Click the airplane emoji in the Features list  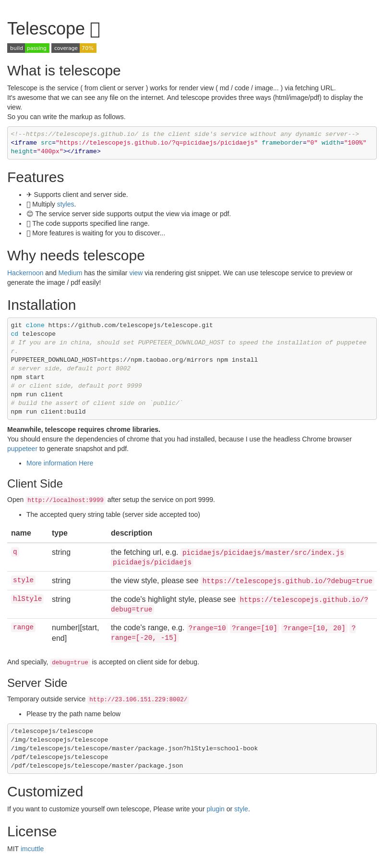coord(29,195)
